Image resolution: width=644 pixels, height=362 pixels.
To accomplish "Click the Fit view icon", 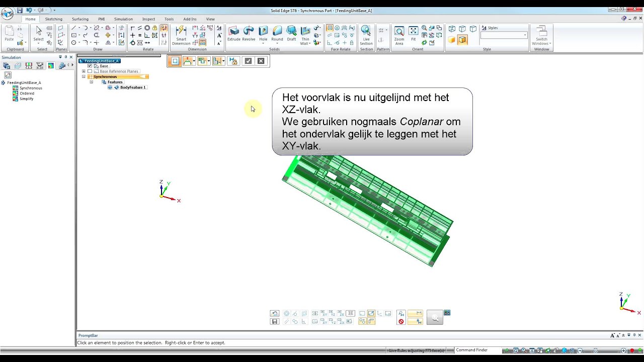I will coord(414,34).
